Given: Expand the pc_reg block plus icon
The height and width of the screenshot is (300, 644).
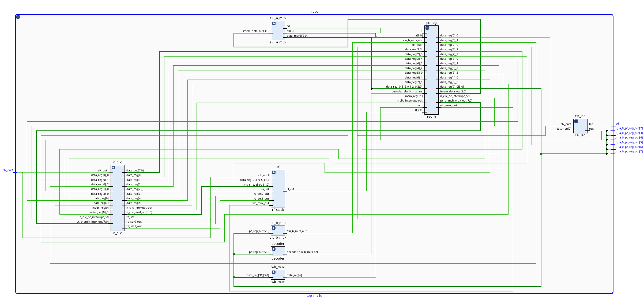Looking at the screenshot, I should [x=427, y=28].
